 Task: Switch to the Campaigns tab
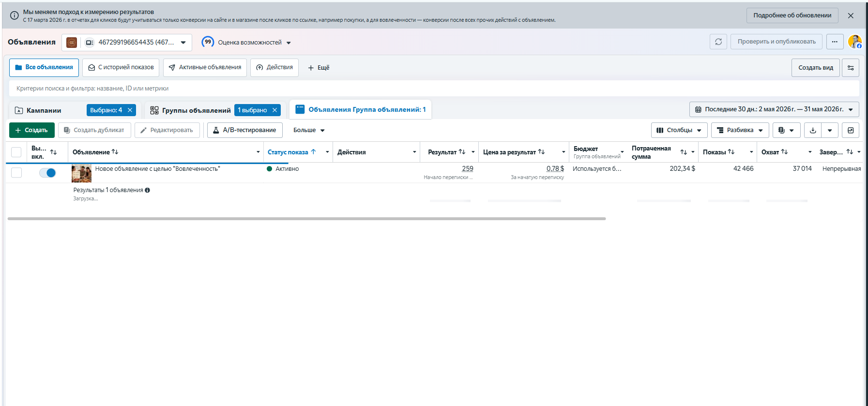pyautogui.click(x=44, y=110)
